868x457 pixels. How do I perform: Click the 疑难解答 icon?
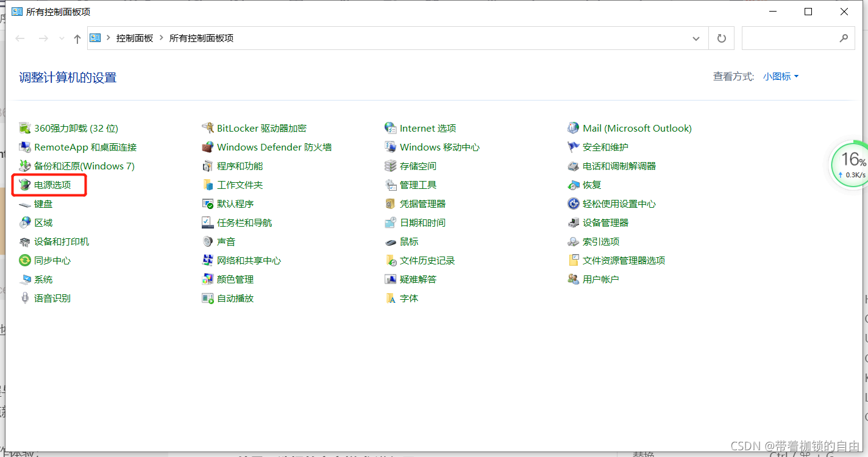click(391, 279)
